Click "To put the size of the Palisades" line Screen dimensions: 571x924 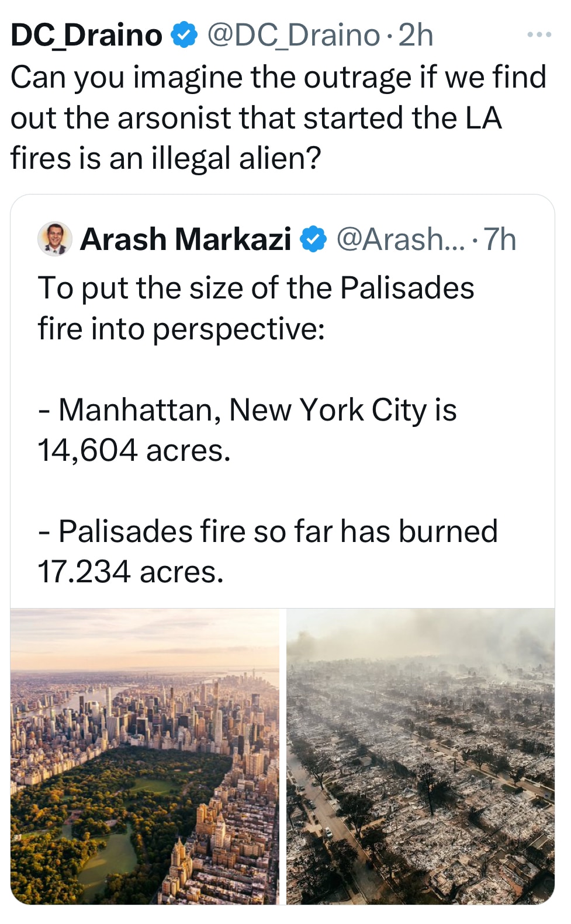[x=256, y=288]
